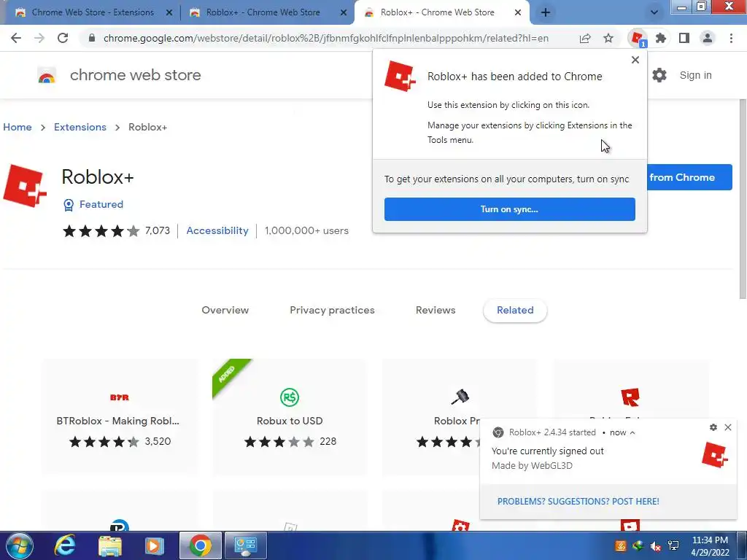Close the 'added to Chrome' popup

[635, 60]
